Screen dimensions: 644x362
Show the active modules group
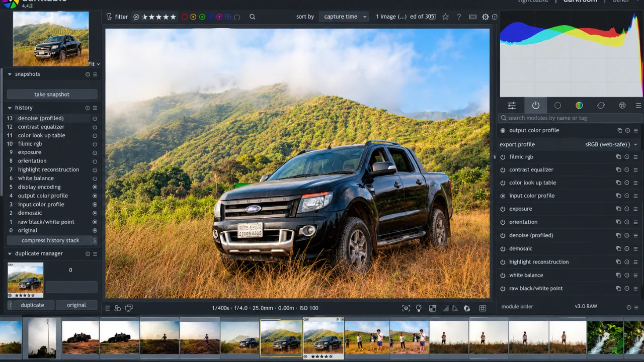pyautogui.click(x=535, y=106)
